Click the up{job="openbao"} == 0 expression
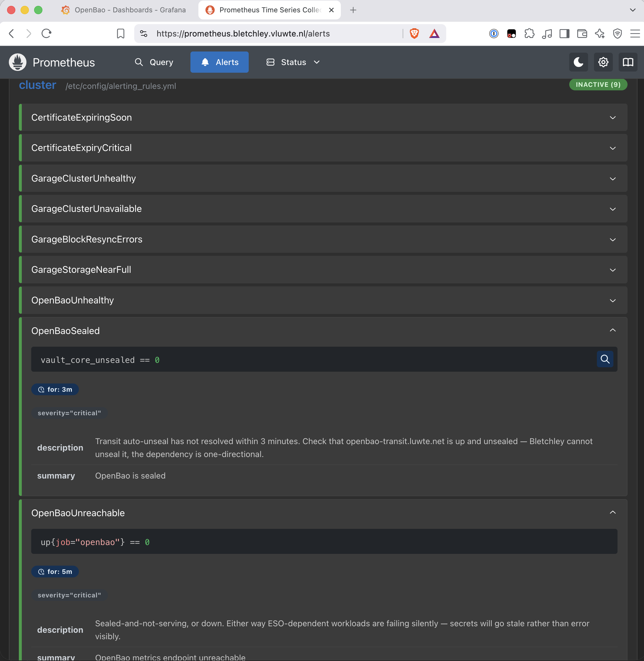644x661 pixels. tap(95, 542)
